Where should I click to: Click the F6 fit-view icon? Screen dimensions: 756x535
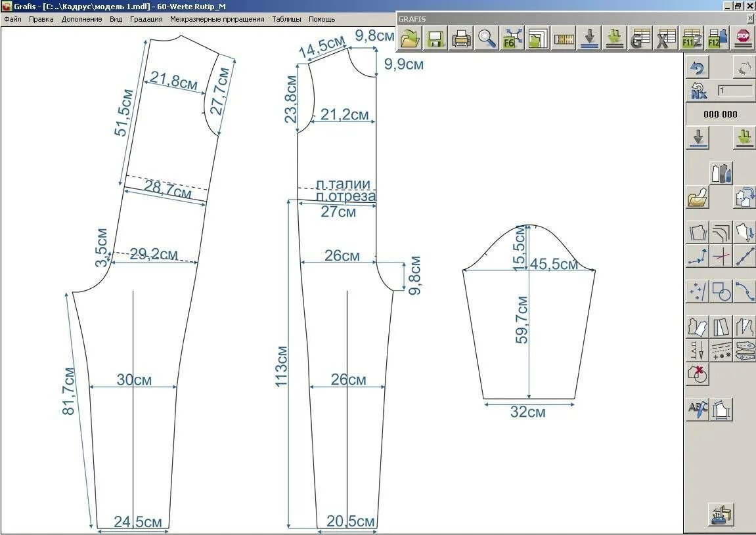tap(512, 38)
